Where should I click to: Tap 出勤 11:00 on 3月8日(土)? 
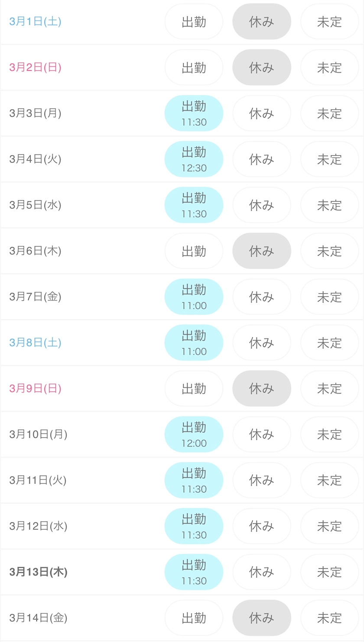click(x=194, y=343)
